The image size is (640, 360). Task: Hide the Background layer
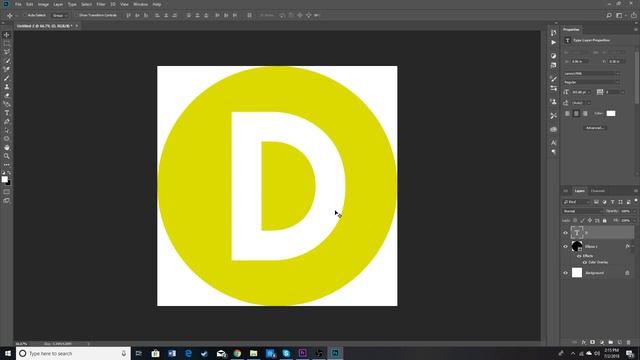click(x=565, y=273)
